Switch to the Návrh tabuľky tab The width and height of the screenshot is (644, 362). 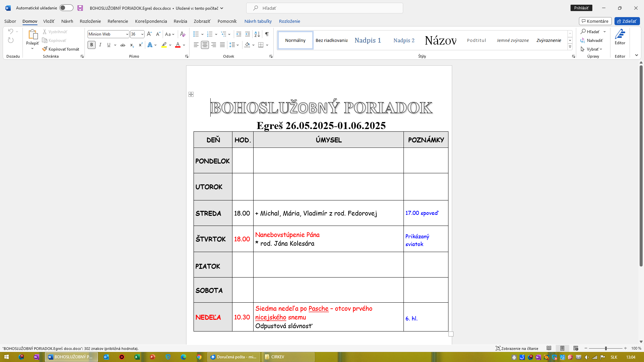click(258, 21)
